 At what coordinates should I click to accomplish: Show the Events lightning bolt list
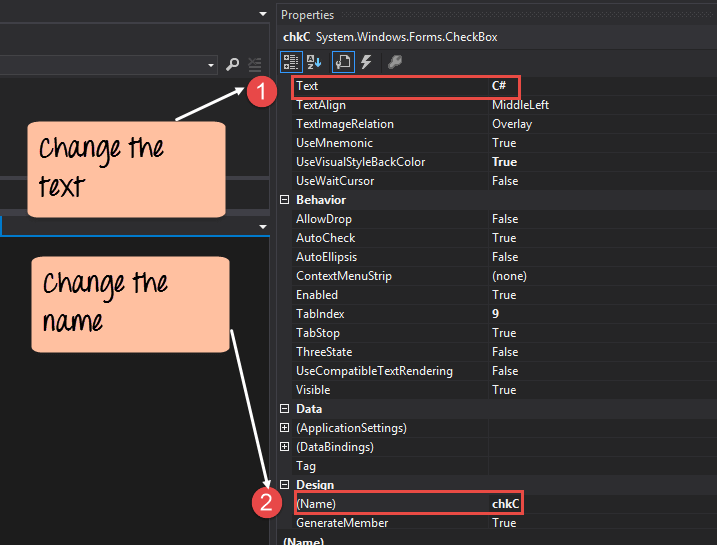click(368, 62)
